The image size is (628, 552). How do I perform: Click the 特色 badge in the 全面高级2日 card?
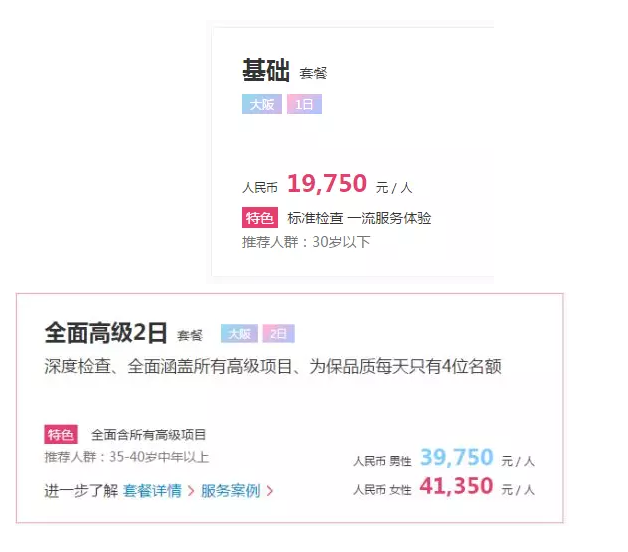(x=60, y=434)
